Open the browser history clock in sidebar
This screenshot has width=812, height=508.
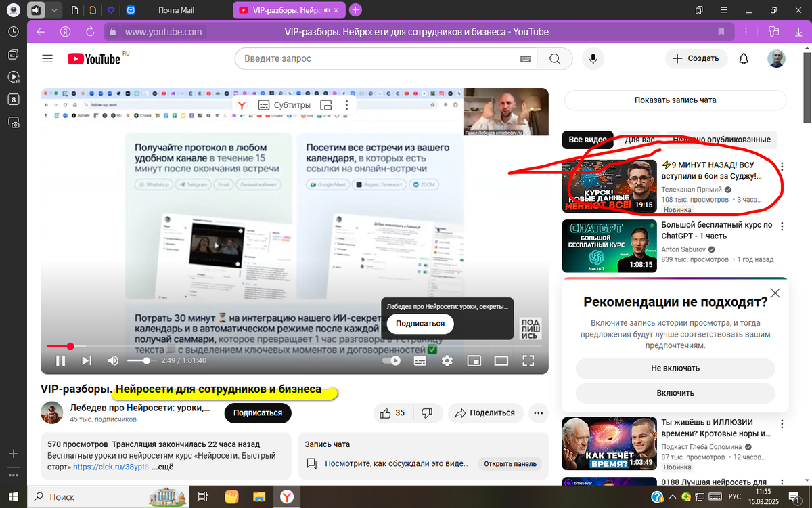pyautogui.click(x=13, y=32)
